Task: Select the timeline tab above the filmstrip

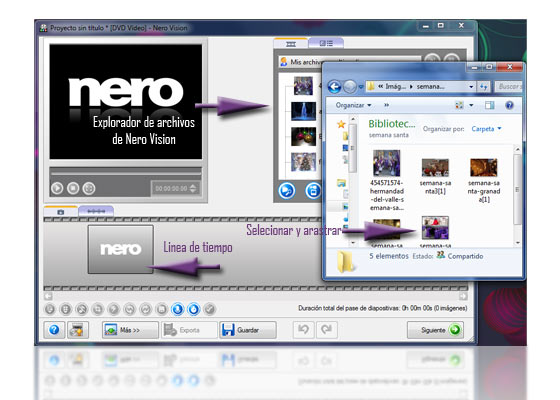Action: point(96,211)
